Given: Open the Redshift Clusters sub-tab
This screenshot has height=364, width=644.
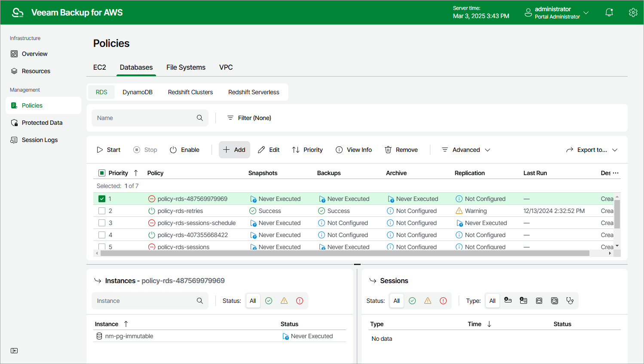Looking at the screenshot, I should point(190,92).
